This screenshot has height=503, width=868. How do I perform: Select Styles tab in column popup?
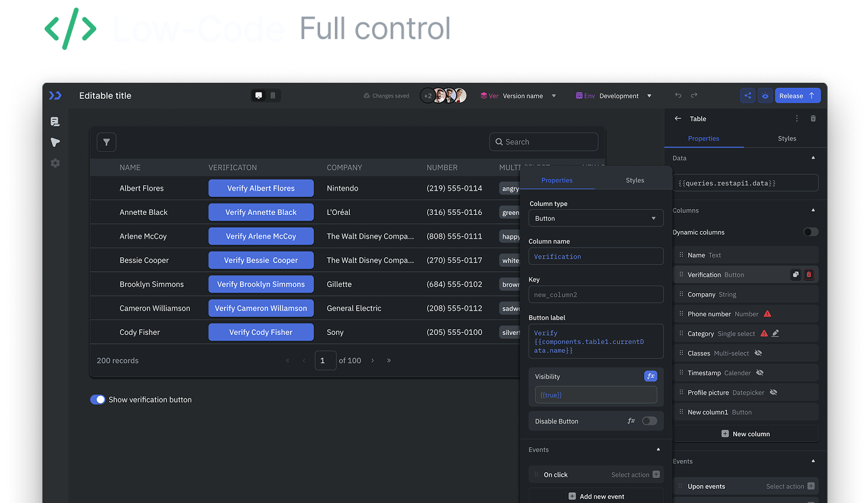point(634,180)
